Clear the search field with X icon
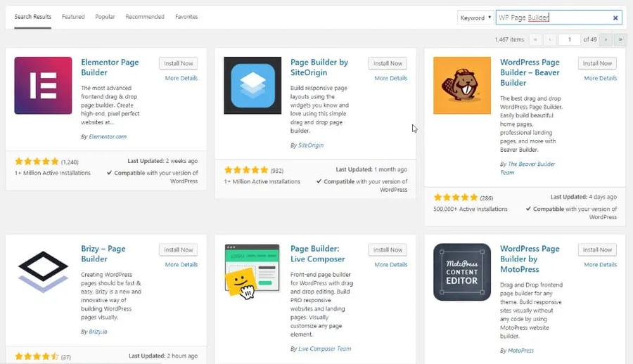 (x=615, y=18)
